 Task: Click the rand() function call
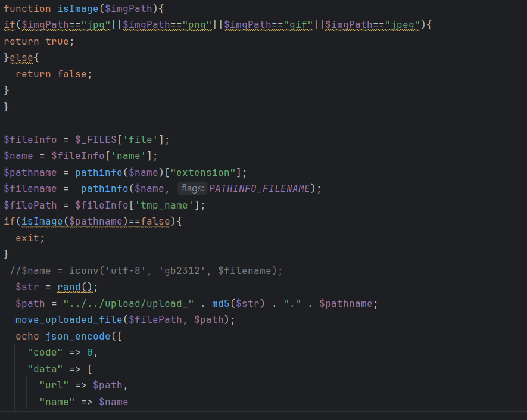(74, 287)
